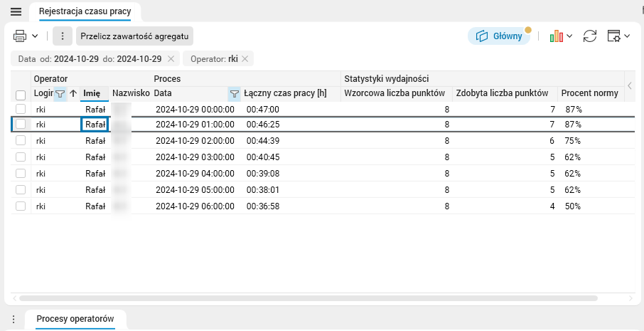
Task: Click the Wzorcowa liczba punktów column header
Action: click(395, 93)
